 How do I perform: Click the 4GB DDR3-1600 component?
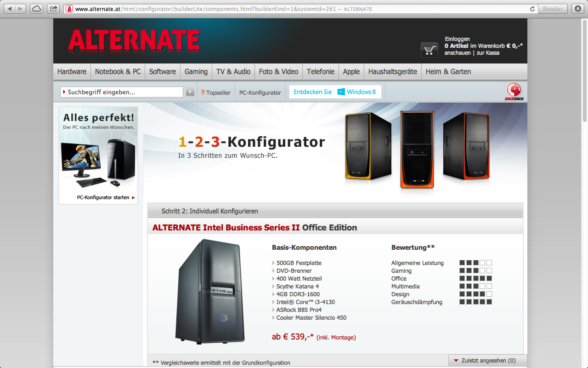pos(298,294)
